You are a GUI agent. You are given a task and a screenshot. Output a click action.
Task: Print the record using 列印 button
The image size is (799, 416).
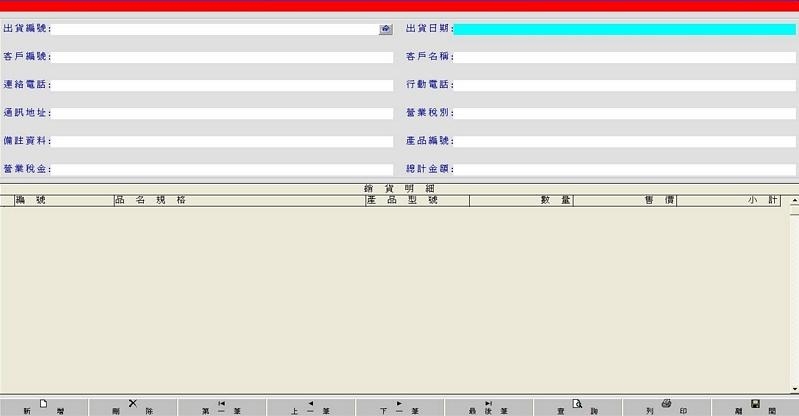[666, 406]
